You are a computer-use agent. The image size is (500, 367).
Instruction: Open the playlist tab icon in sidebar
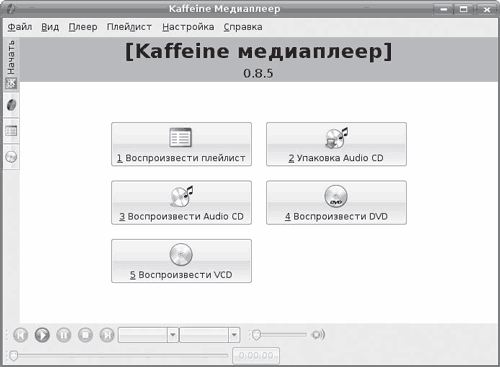(11, 131)
